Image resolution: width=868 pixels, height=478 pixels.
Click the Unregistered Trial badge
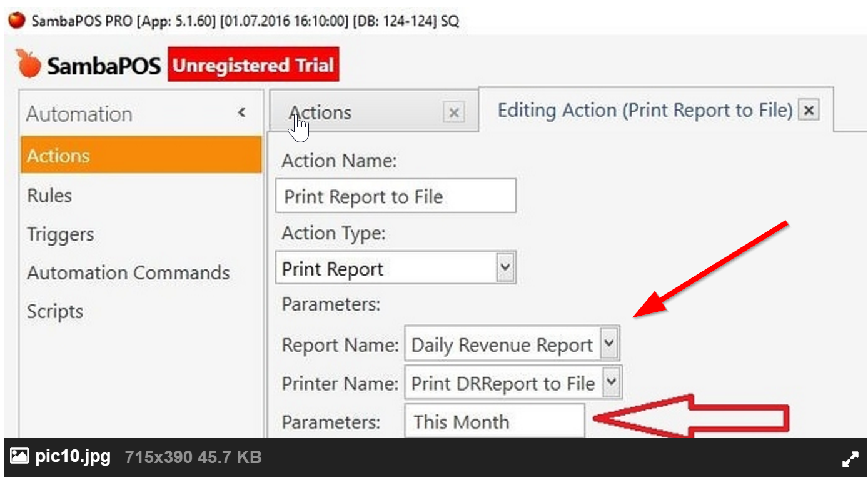[x=253, y=63]
